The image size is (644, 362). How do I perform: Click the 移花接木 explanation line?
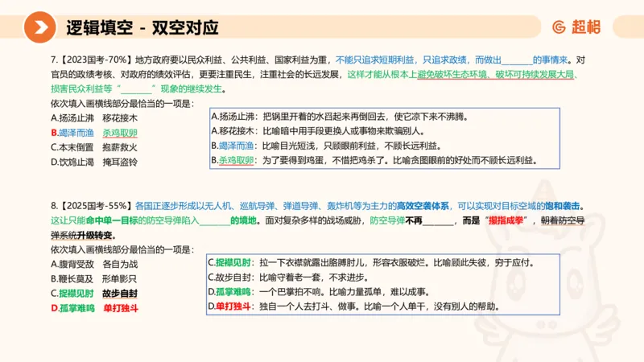[318, 131]
